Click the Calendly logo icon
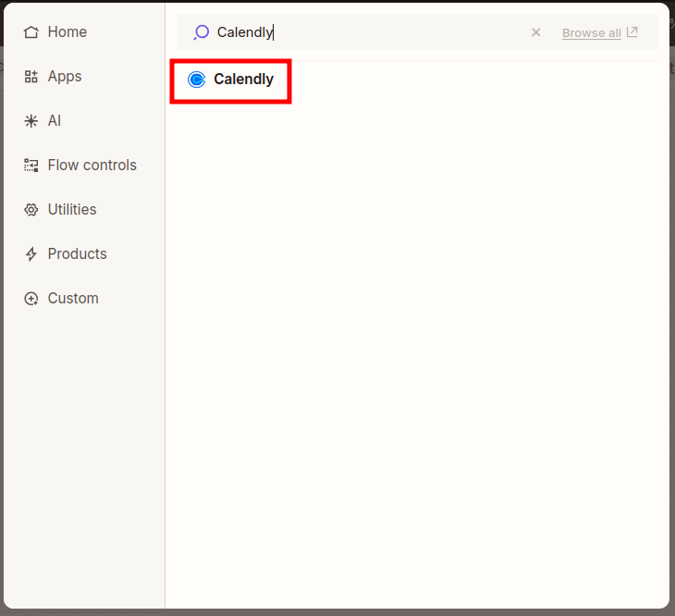 pyautogui.click(x=196, y=80)
